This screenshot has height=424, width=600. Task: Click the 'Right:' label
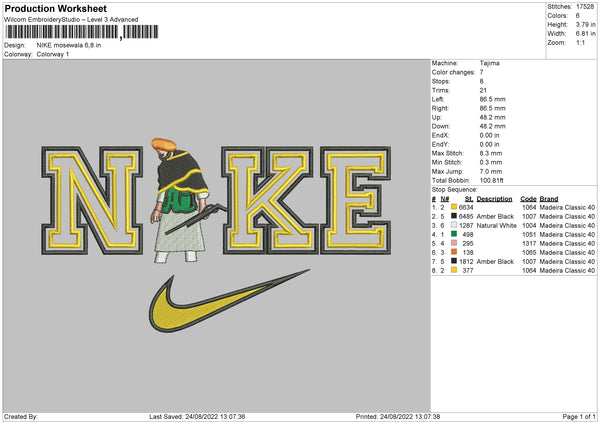click(x=440, y=108)
